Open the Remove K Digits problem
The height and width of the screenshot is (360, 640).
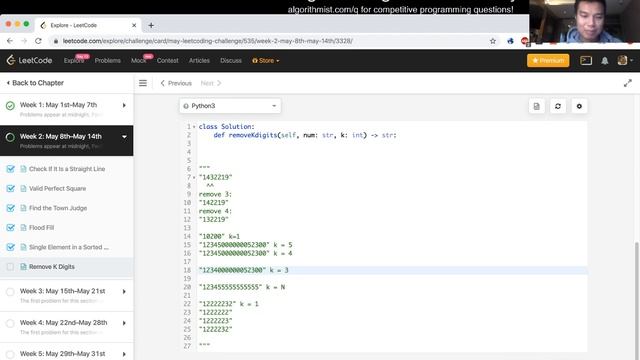pos(52,267)
